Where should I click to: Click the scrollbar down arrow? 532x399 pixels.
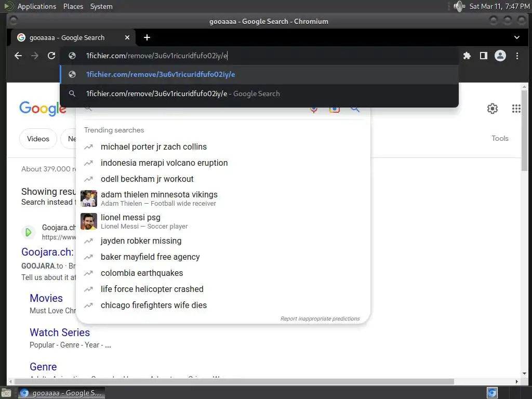click(x=525, y=373)
